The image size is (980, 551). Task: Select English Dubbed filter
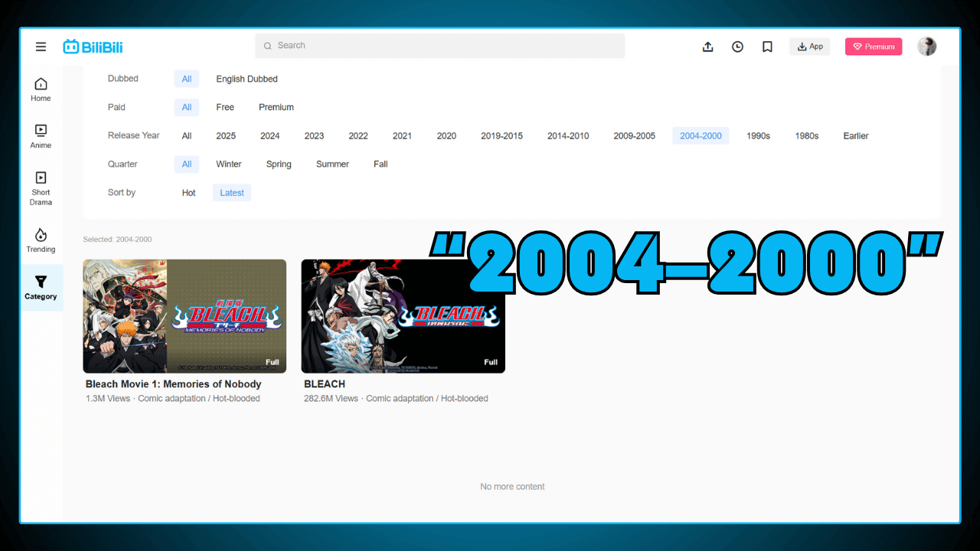(x=247, y=79)
